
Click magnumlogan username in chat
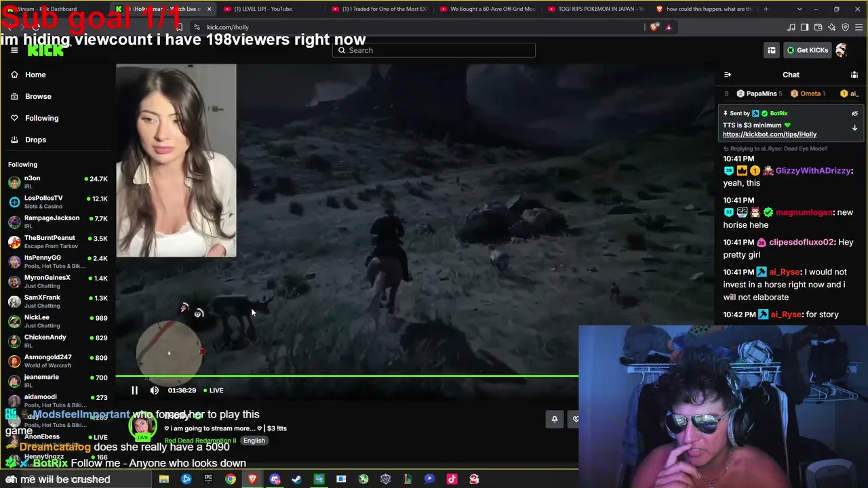[x=804, y=212]
